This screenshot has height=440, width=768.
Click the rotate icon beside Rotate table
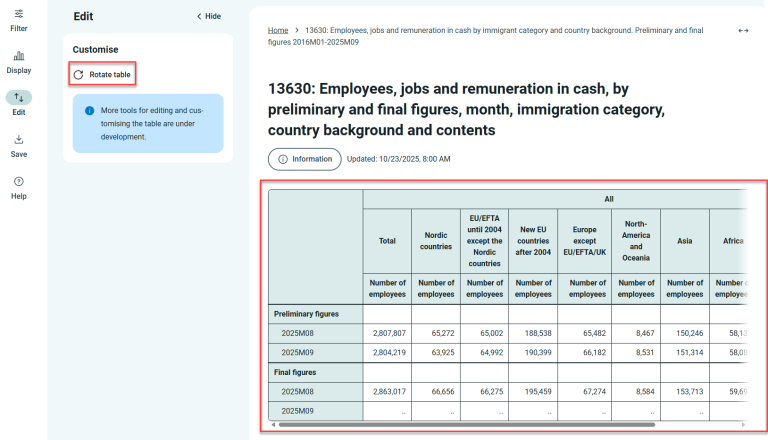pos(79,75)
